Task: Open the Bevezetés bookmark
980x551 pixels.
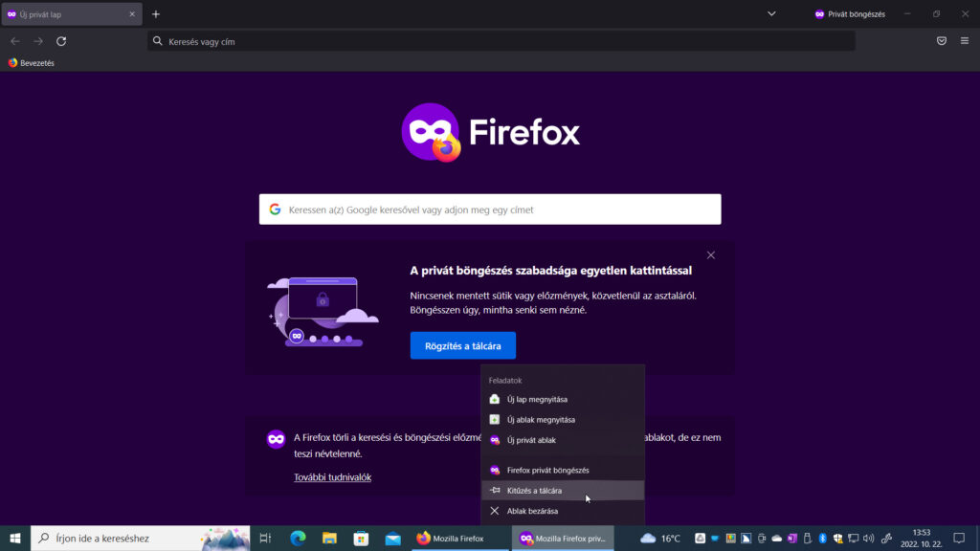Action: pyautogui.click(x=32, y=63)
